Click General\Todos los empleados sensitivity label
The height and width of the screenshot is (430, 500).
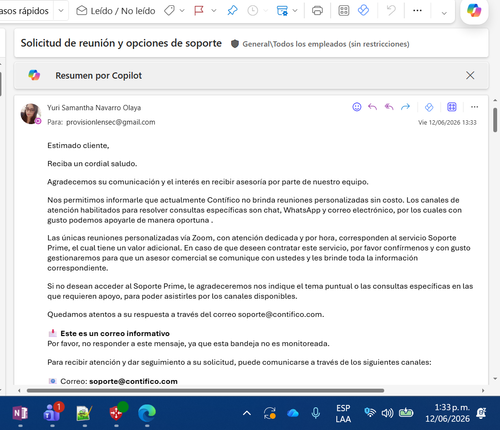pyautogui.click(x=326, y=44)
